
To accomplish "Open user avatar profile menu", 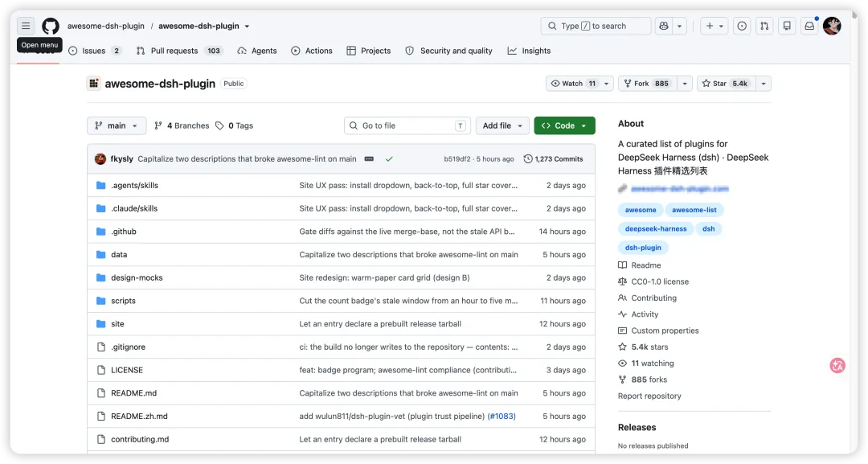I will (x=832, y=26).
